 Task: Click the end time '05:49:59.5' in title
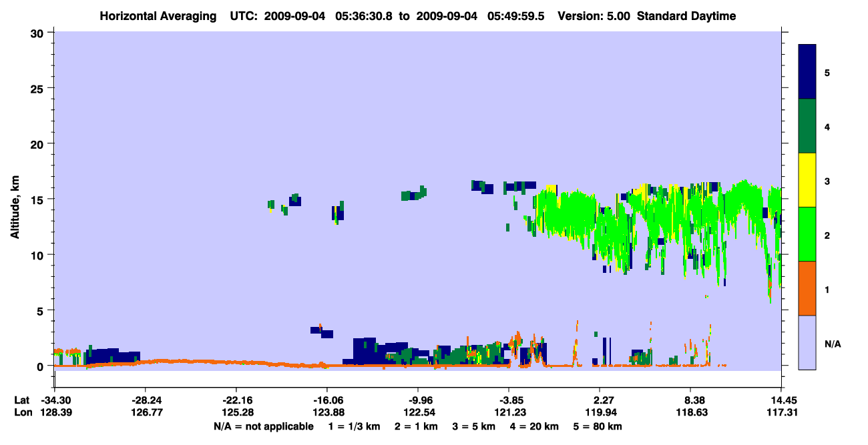(x=517, y=16)
